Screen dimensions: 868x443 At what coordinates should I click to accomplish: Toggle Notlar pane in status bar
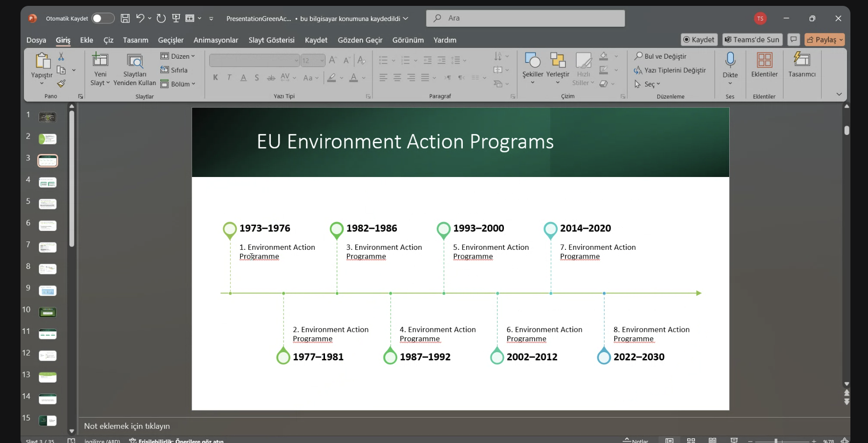[x=635, y=441]
